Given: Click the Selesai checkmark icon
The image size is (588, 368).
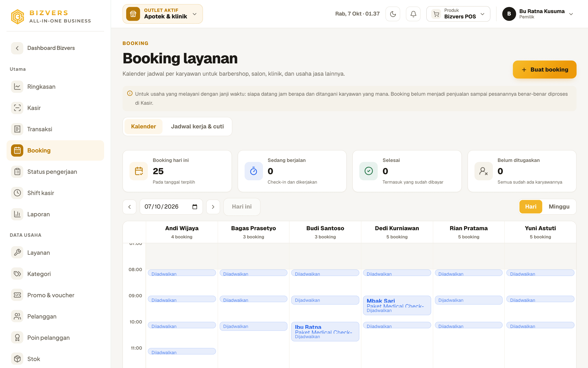Looking at the screenshot, I should [x=369, y=171].
